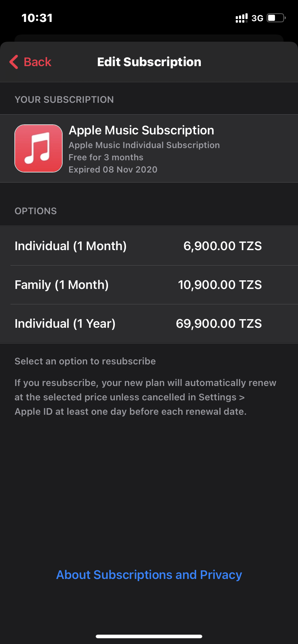Tap the Apple Music app icon
Screen dimensions: 298x644
[39, 148]
